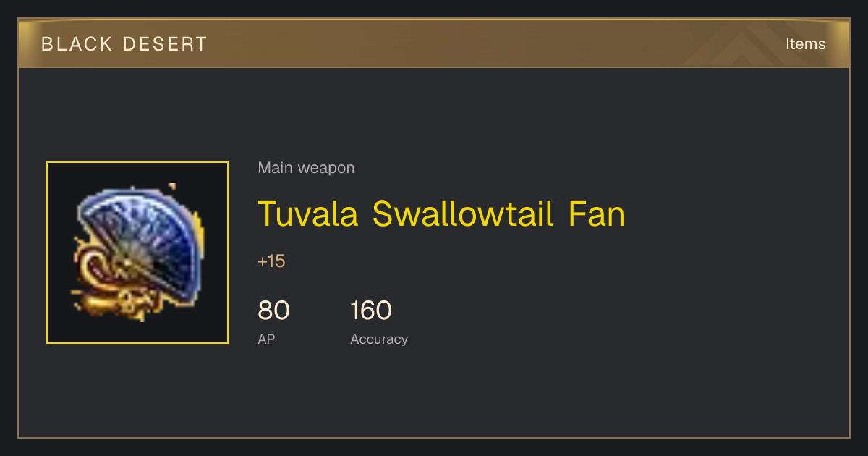Select the word Fan in the item name
868x456 pixels.
[597, 214]
